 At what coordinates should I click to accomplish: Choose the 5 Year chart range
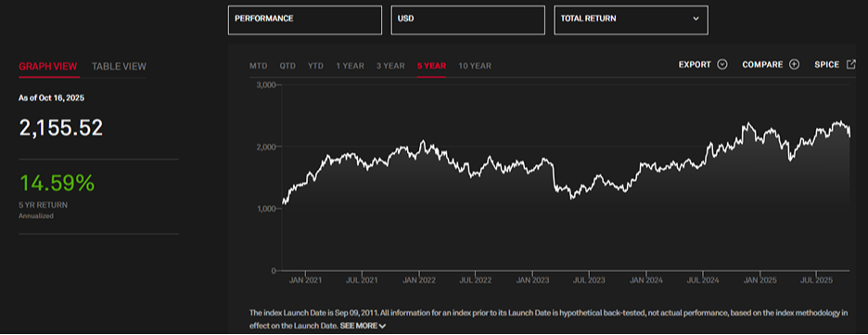(432, 66)
